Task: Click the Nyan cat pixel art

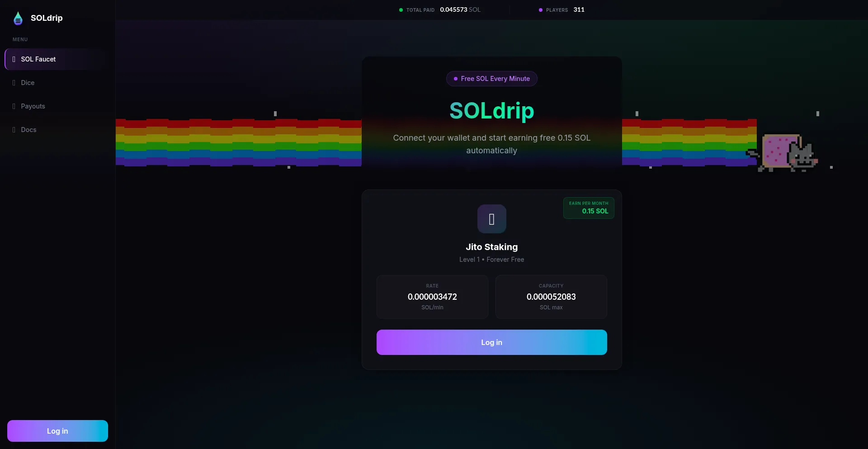Action: tap(782, 153)
